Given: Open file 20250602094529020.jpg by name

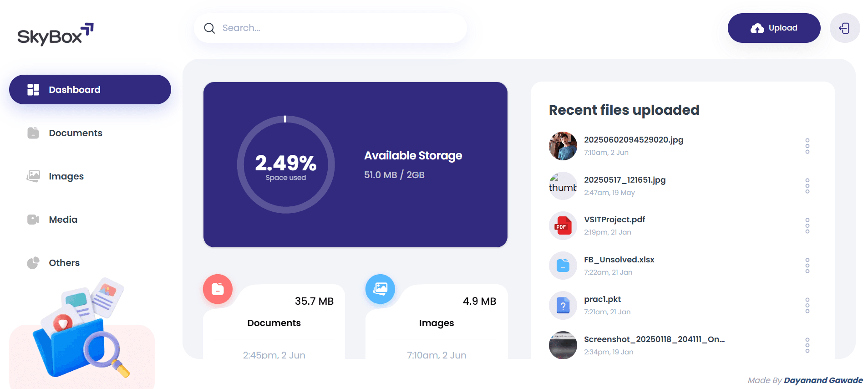Looking at the screenshot, I should tap(634, 140).
